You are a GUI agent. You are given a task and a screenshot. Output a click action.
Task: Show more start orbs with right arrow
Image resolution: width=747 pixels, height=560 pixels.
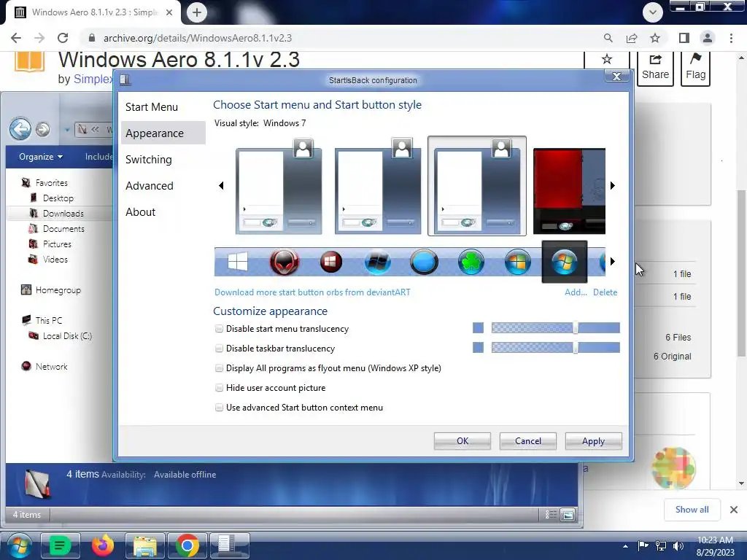(613, 262)
